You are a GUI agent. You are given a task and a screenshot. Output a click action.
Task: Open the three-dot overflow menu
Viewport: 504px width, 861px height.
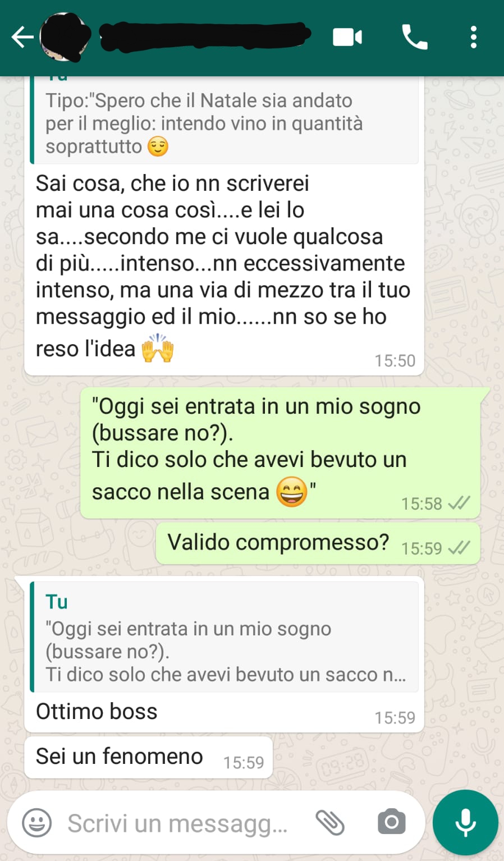point(474,38)
